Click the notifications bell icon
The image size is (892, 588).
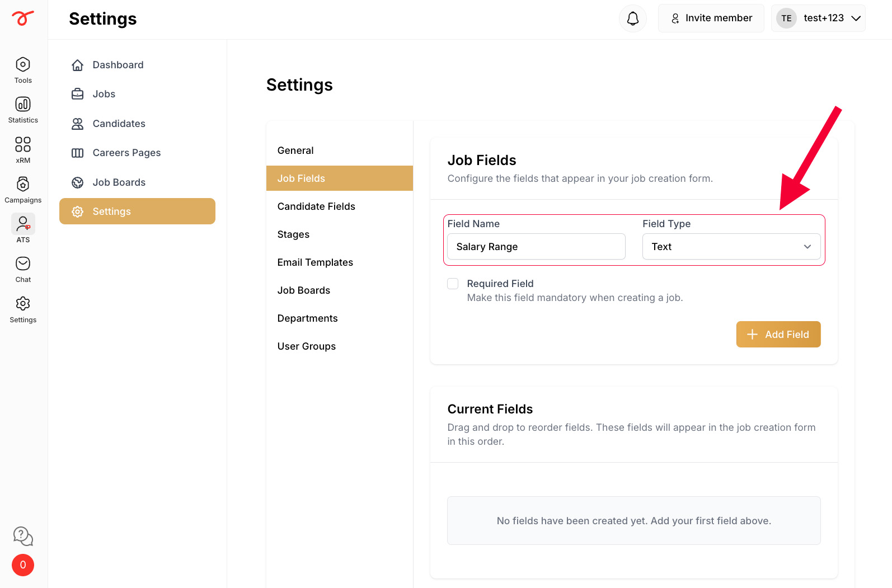point(633,18)
